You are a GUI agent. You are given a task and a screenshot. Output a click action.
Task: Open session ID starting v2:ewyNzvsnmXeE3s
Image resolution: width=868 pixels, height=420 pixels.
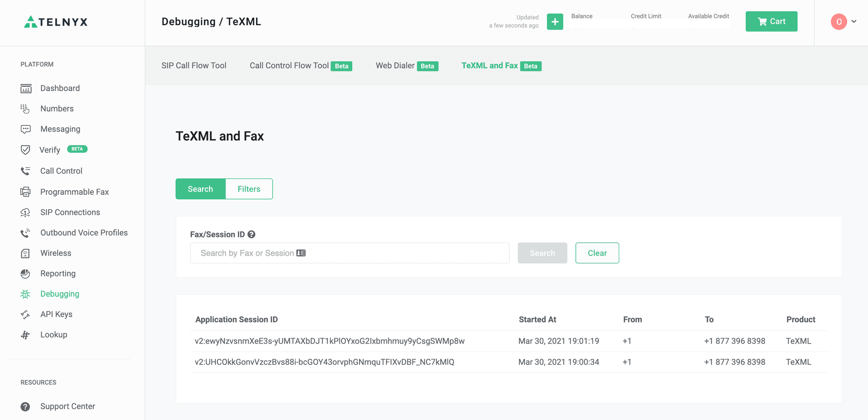(329, 341)
